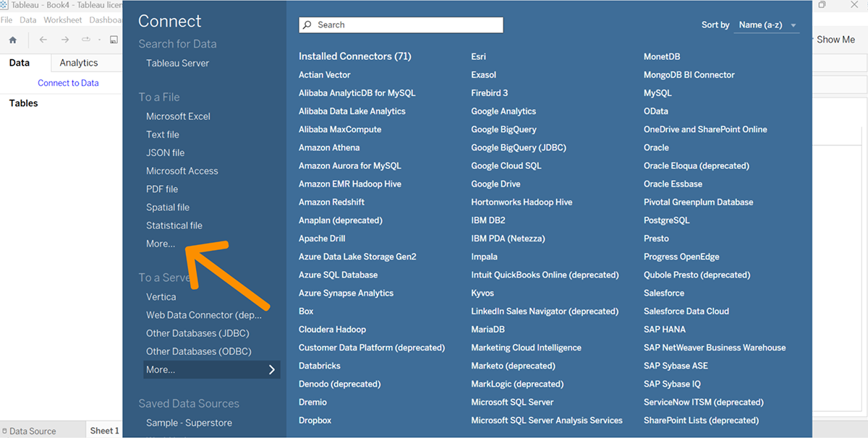The image size is (868, 438).
Task: Pick the PostgreSQL connector
Action: [666, 220]
